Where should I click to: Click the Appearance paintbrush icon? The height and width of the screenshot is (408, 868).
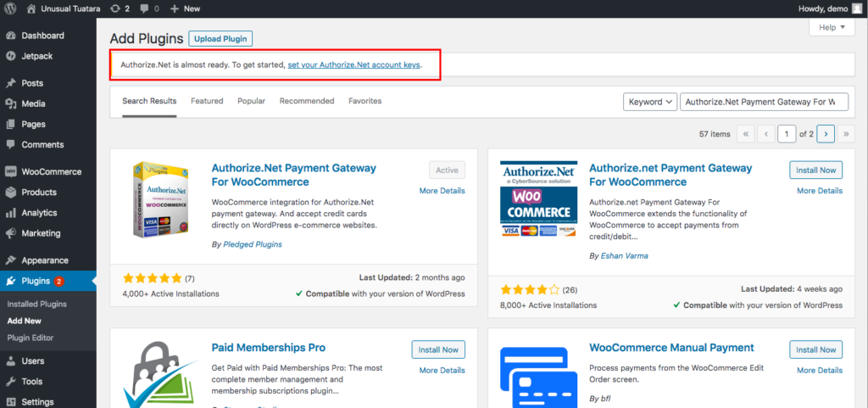pyautogui.click(x=10, y=260)
